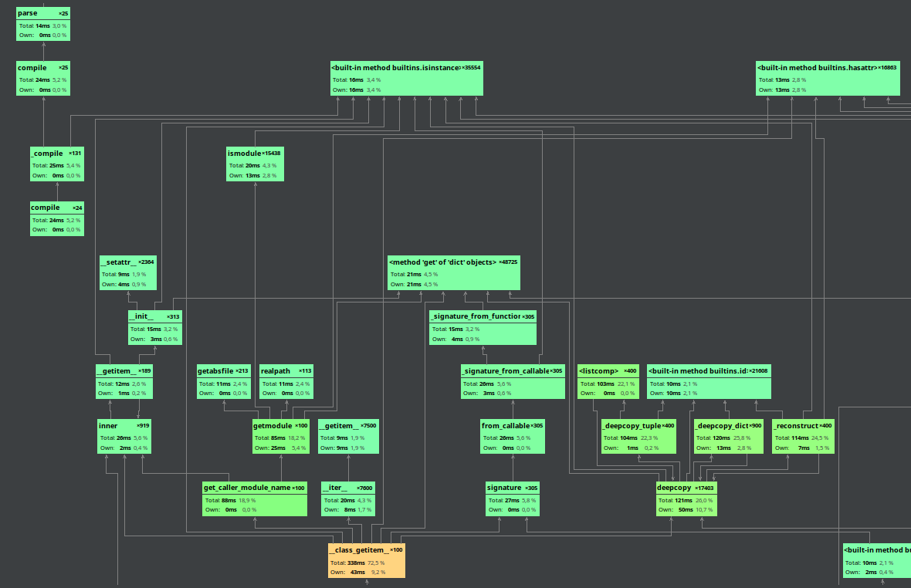This screenshot has width=911, height=588.
Task: Select the _signature_from_callable node
Action: point(512,381)
